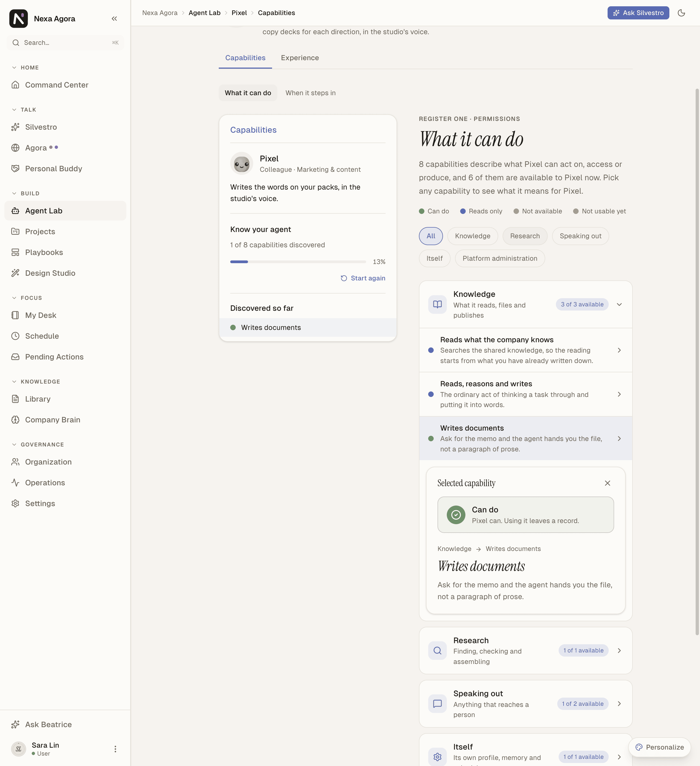Select the Itself filter chip

(x=434, y=258)
